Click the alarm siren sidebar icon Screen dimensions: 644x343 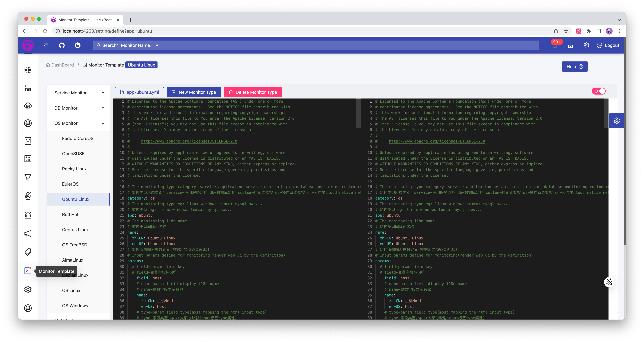(x=28, y=215)
